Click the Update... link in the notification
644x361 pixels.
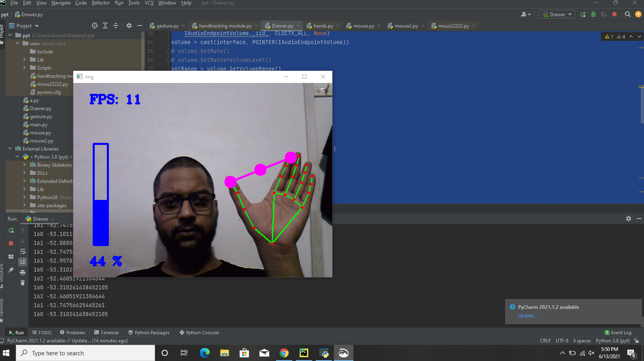[527, 316]
